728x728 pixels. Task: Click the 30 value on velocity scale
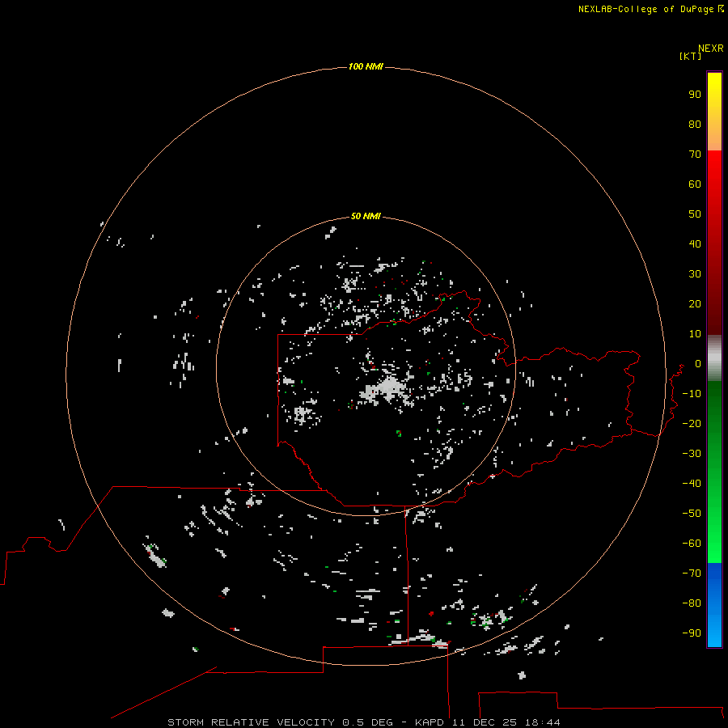click(695, 274)
